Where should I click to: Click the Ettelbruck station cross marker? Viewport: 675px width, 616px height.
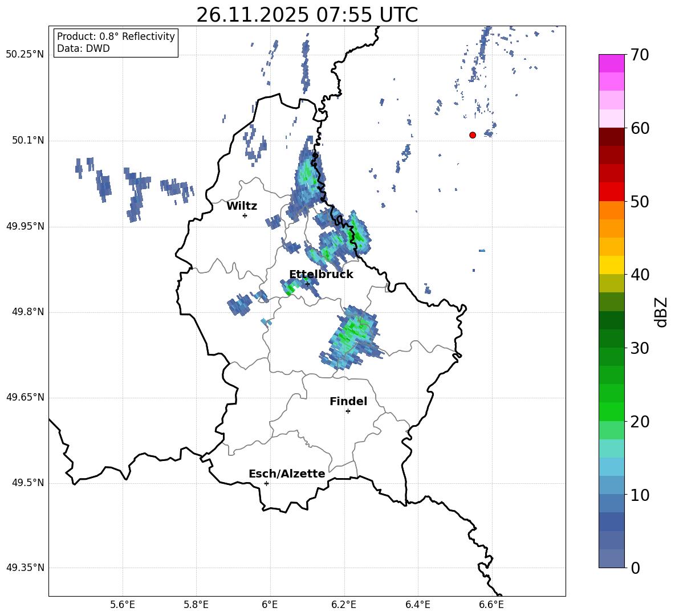pos(307,284)
